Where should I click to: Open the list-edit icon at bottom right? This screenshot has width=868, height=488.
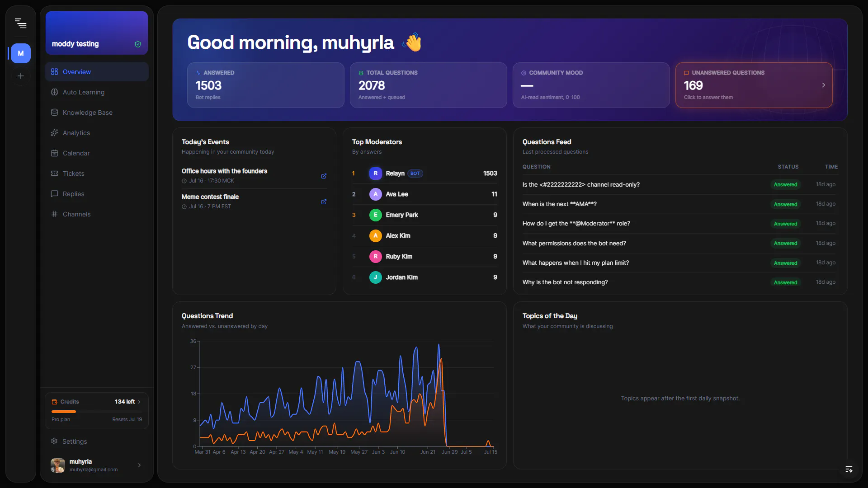click(x=849, y=469)
